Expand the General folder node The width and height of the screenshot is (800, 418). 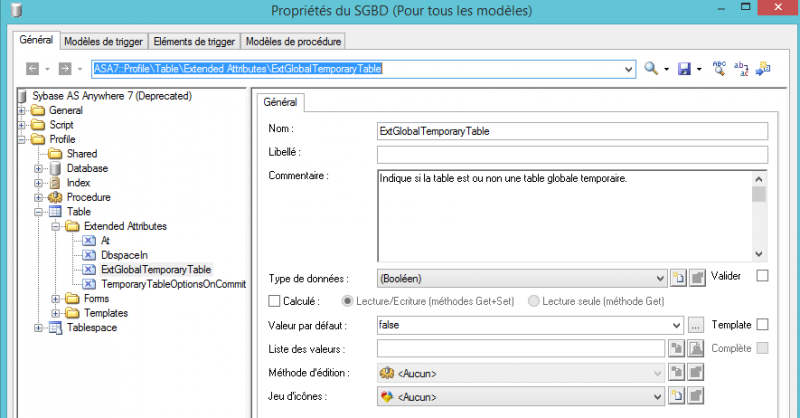coord(21,110)
